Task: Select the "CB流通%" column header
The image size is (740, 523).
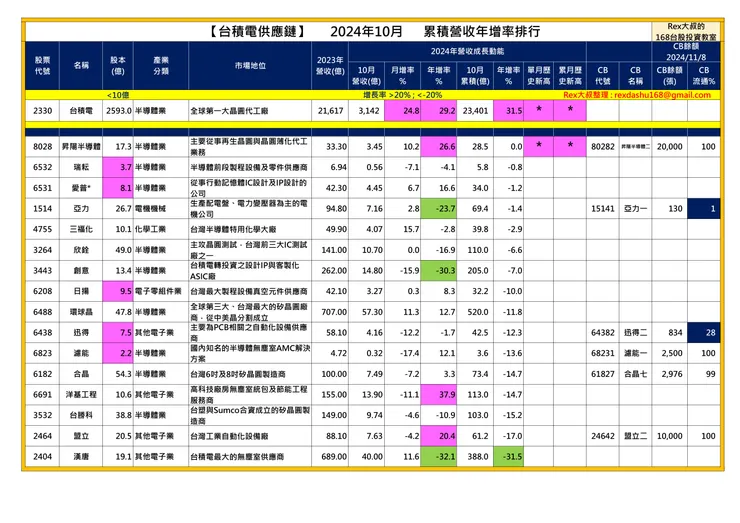Action: click(704, 76)
